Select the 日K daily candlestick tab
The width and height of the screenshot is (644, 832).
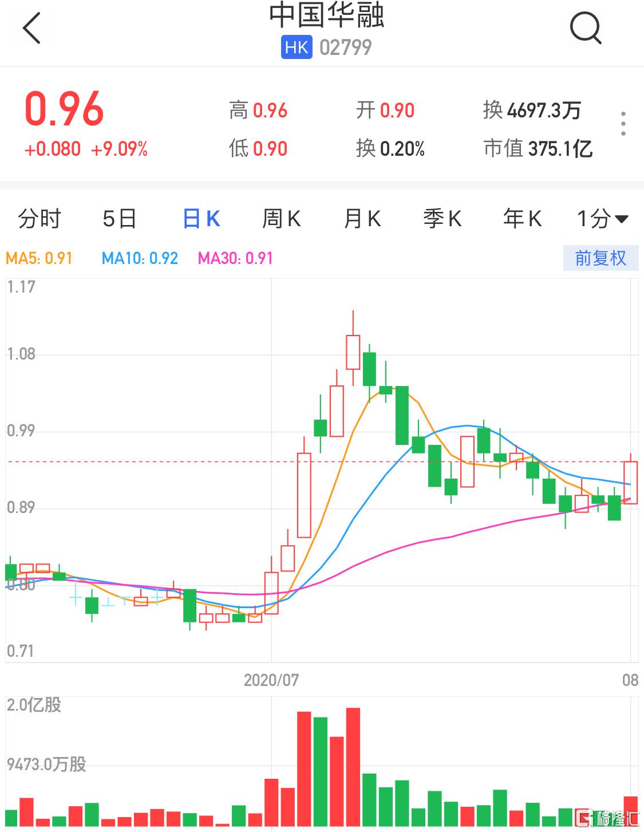coord(202,219)
